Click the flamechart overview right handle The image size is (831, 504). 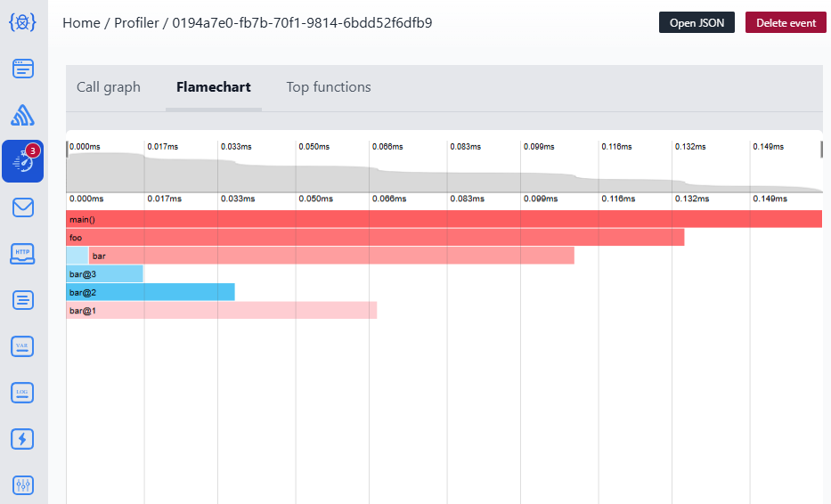click(x=821, y=149)
